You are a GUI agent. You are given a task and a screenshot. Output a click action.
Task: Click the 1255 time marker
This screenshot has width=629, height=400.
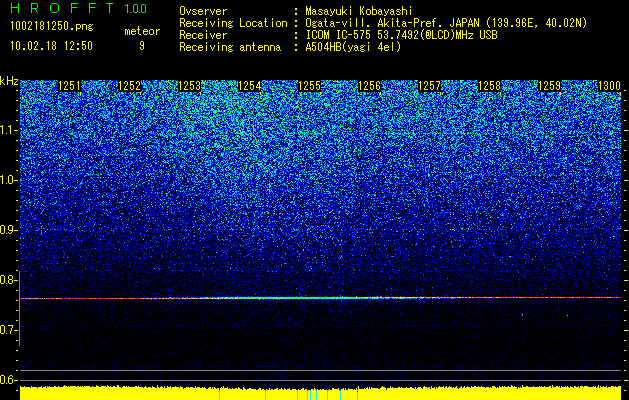click(x=310, y=86)
